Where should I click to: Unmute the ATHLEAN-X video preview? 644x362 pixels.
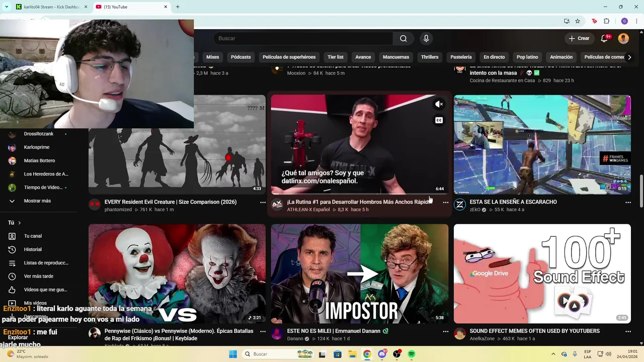point(439,104)
